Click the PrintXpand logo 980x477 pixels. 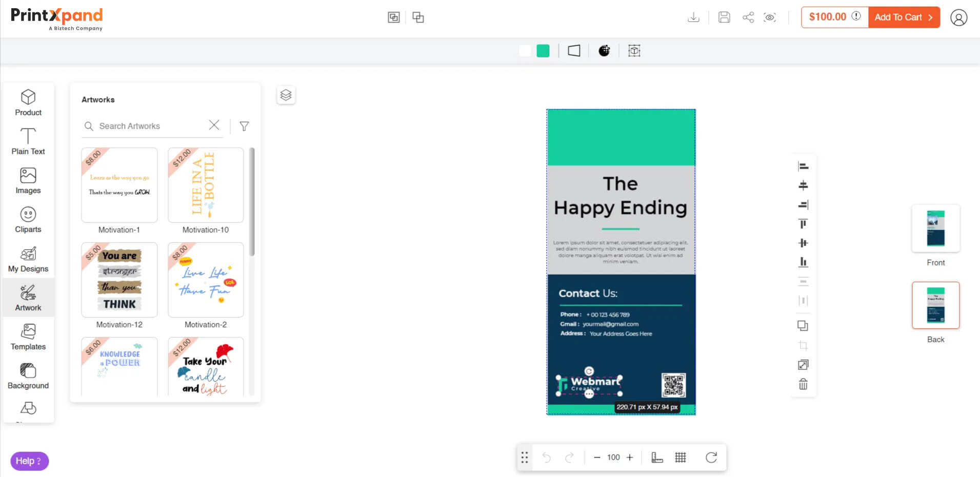pyautogui.click(x=57, y=19)
